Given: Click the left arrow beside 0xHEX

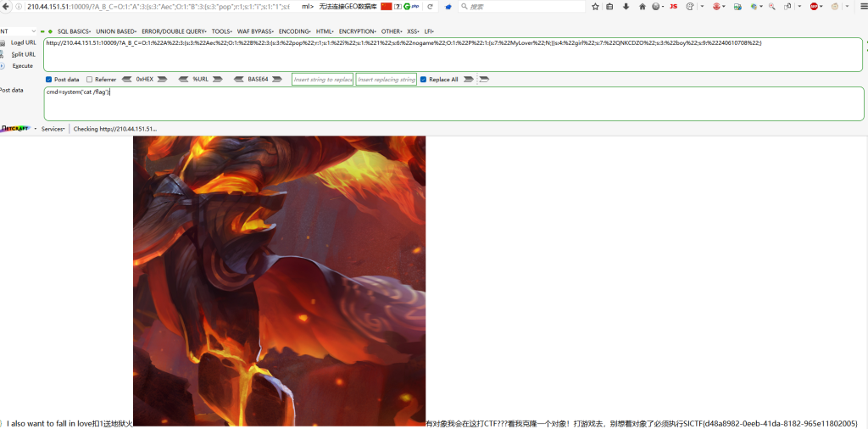Looking at the screenshot, I should [126, 80].
